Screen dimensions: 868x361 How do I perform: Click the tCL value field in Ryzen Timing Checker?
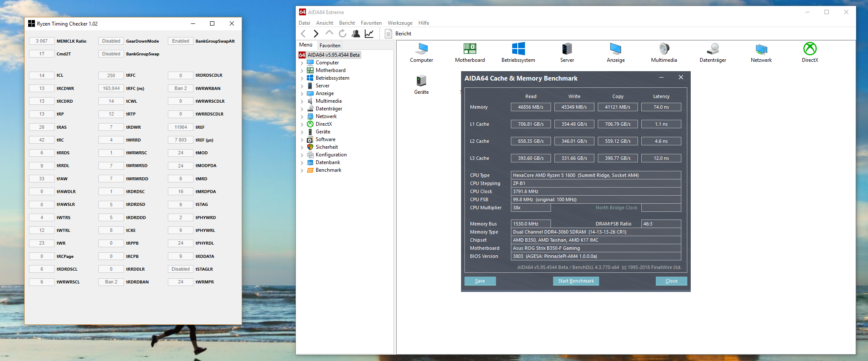tap(42, 75)
